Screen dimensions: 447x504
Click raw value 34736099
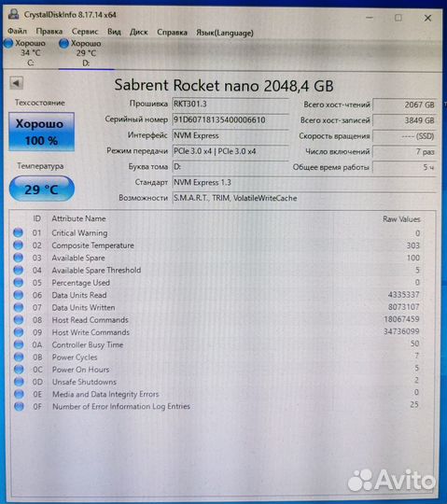pyautogui.click(x=401, y=331)
